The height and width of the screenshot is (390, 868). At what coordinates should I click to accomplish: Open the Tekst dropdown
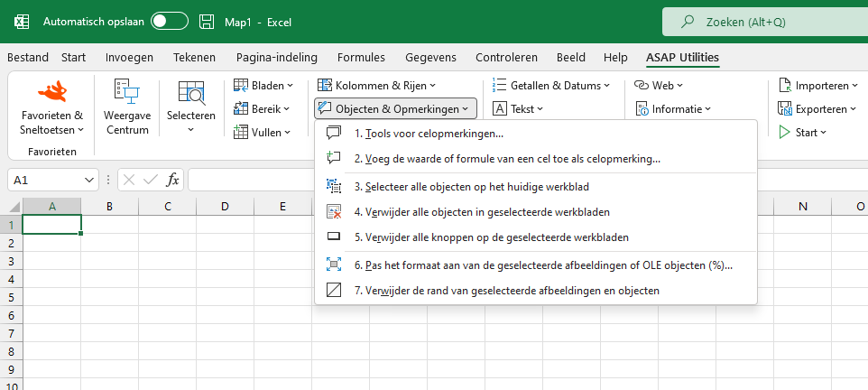[x=518, y=109]
